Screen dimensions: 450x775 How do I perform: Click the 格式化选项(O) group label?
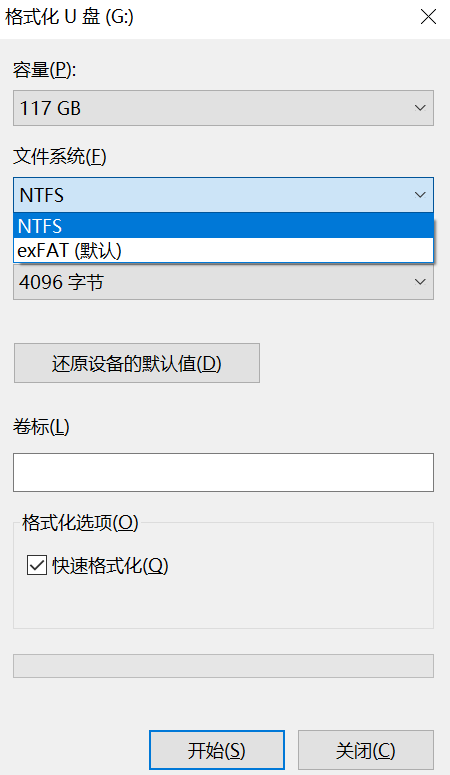pyautogui.click(x=80, y=522)
